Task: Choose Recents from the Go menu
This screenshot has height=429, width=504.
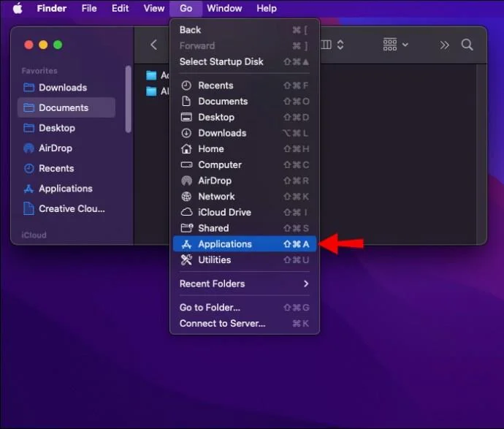Action: point(244,86)
